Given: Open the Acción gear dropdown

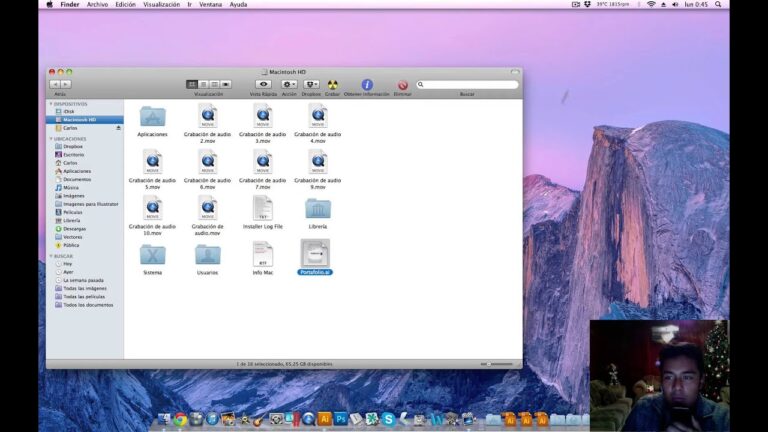Looking at the screenshot, I should click(289, 84).
